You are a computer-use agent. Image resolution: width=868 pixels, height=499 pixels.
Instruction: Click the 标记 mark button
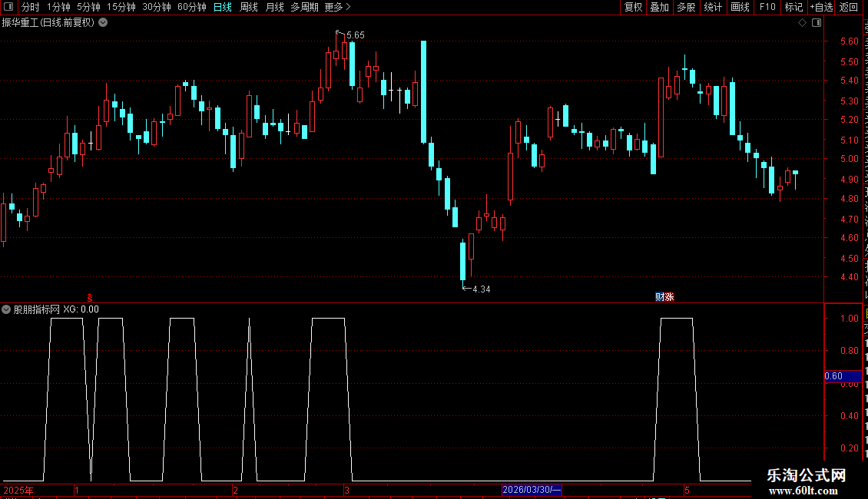(793, 7)
